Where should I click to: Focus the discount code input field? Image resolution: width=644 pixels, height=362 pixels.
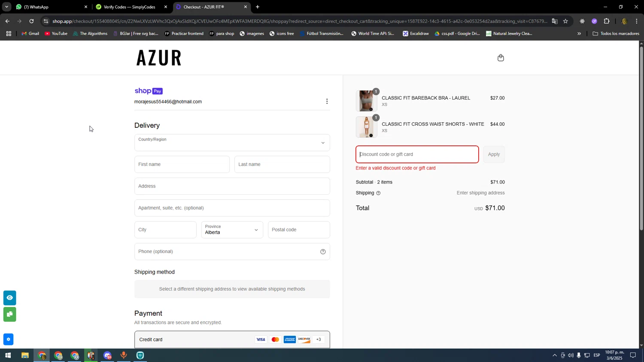click(417, 154)
